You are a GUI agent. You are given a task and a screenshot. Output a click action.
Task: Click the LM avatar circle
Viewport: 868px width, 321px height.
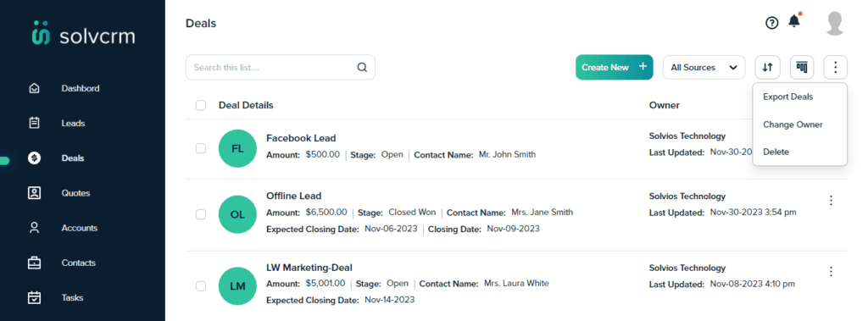pyautogui.click(x=237, y=286)
